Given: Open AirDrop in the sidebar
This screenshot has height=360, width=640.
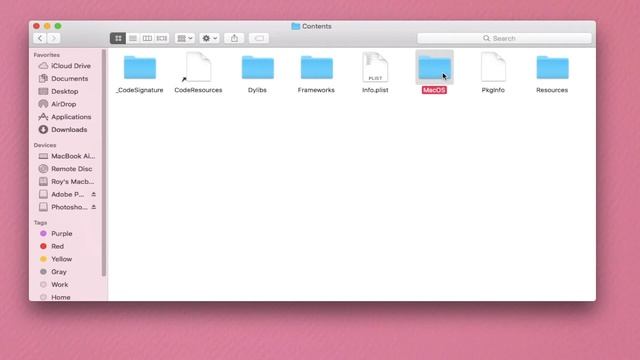Looking at the screenshot, I should click(x=65, y=104).
